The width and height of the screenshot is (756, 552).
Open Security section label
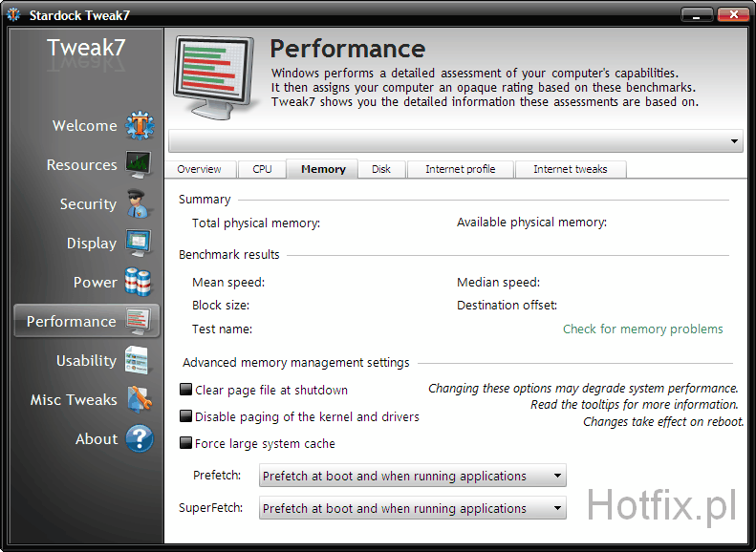(88, 204)
